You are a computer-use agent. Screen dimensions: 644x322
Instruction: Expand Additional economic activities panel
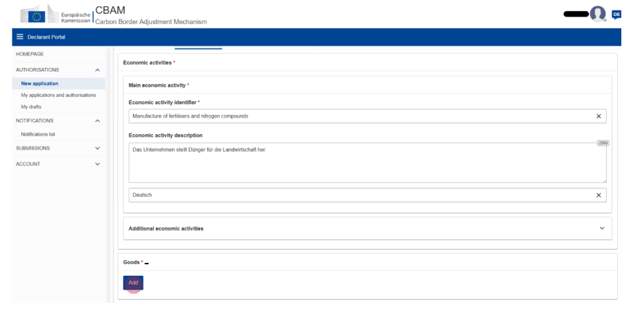(x=601, y=228)
